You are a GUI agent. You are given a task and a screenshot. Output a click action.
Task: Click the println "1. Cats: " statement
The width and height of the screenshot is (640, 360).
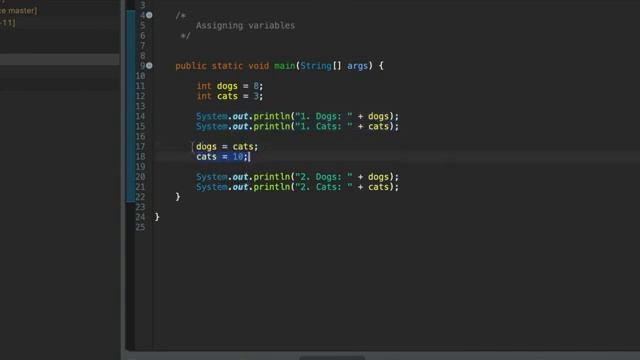coord(297,127)
